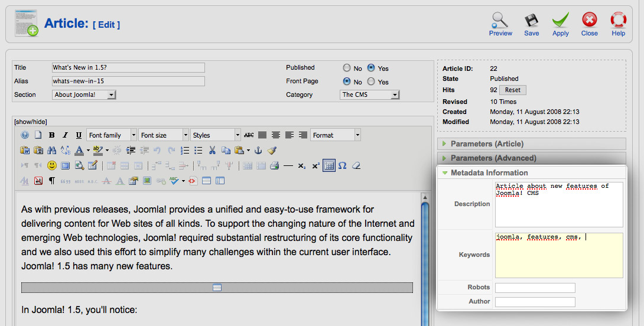Image resolution: width=644 pixels, height=326 pixels.
Task: Set Published to Yes
Action: [x=371, y=68]
